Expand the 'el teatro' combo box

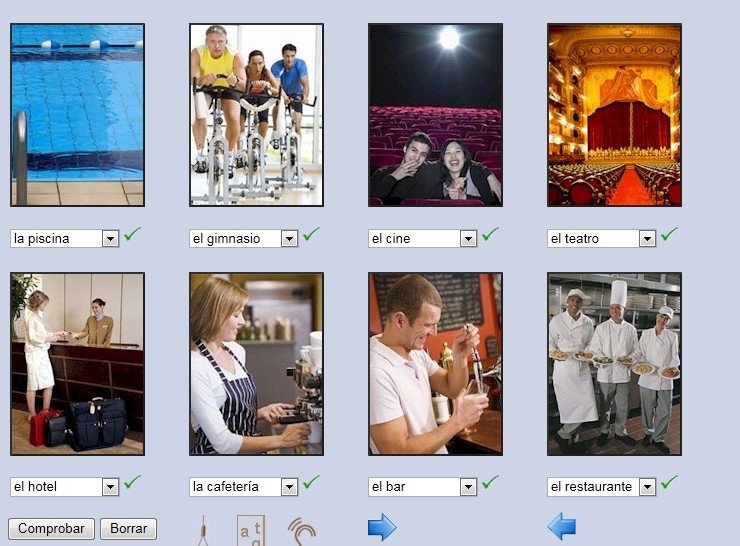(x=647, y=239)
